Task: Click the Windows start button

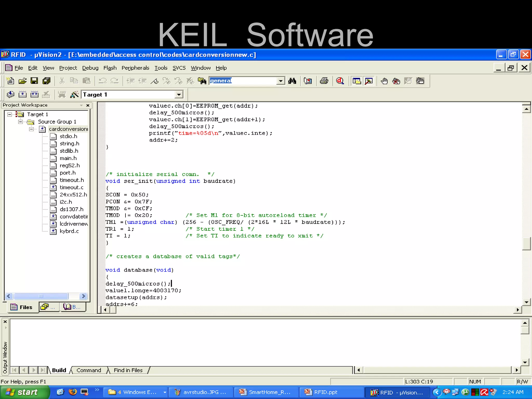Action: point(24,392)
